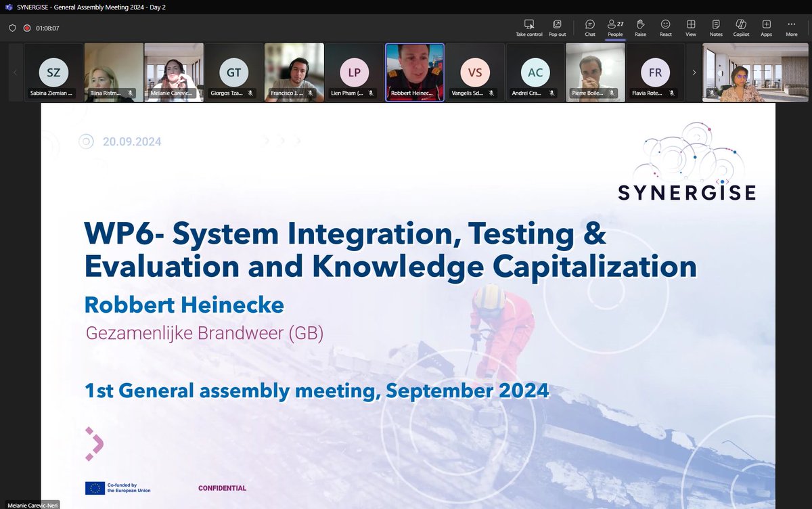812x509 pixels.
Task: Show previous participants with left chevron
Action: [15, 72]
